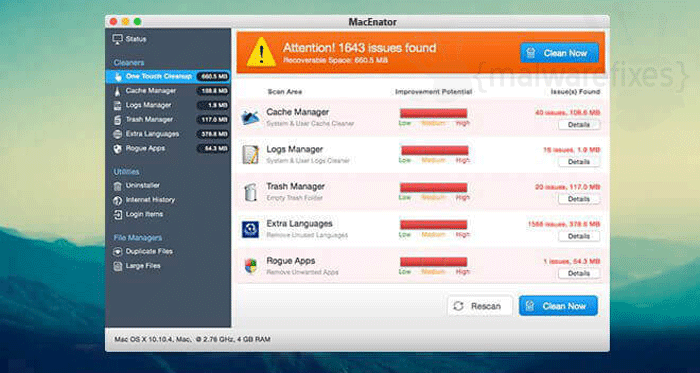Screen dimensions: 700x373
Task: Click Clean Now in the orange banner
Action: click(x=559, y=53)
